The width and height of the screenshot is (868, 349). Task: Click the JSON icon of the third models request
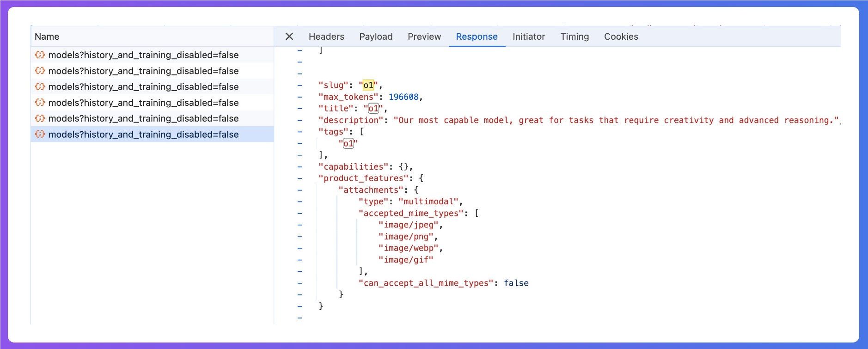[40, 86]
